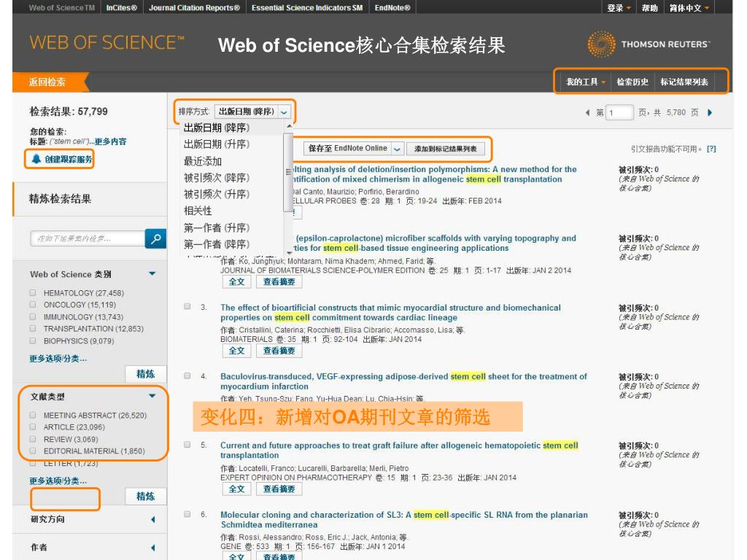Open 更多选项/分类 under categories

point(58,359)
